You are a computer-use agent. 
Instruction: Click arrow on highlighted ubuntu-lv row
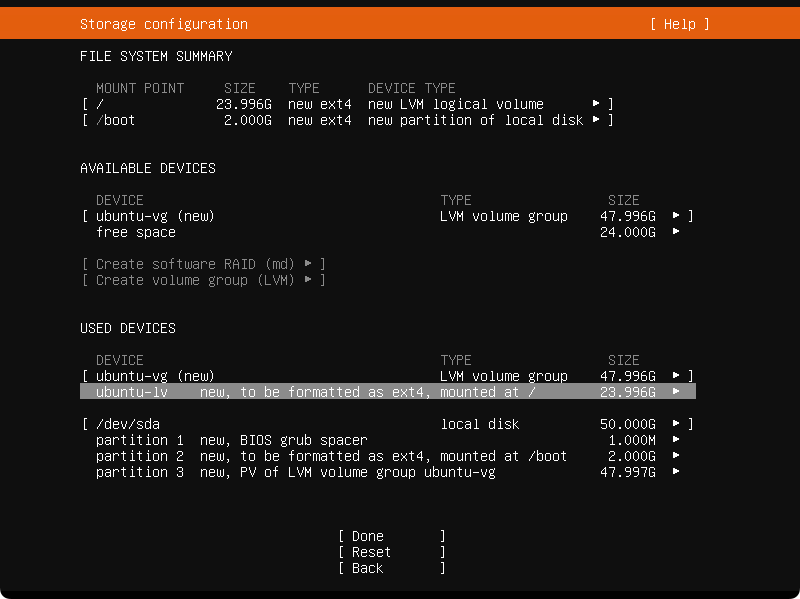click(676, 392)
